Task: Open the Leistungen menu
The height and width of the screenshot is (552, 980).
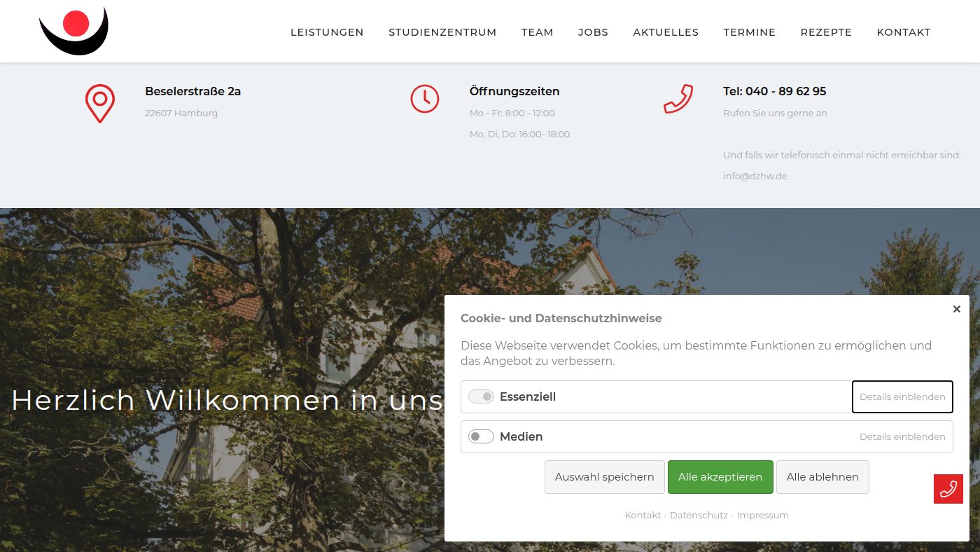Action: [x=327, y=32]
